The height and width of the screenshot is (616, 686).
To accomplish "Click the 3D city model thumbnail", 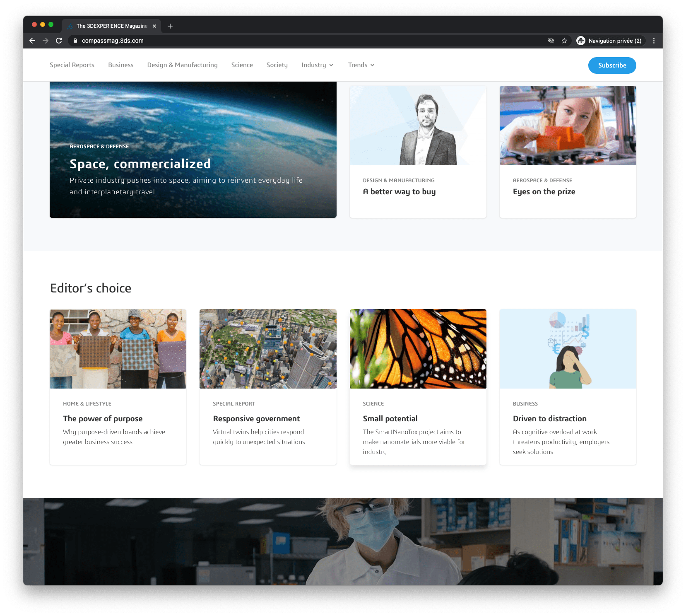I will tap(268, 349).
